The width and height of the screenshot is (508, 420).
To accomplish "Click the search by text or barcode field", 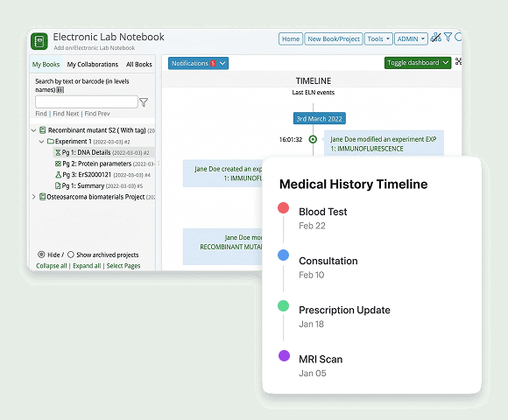I will click(87, 101).
